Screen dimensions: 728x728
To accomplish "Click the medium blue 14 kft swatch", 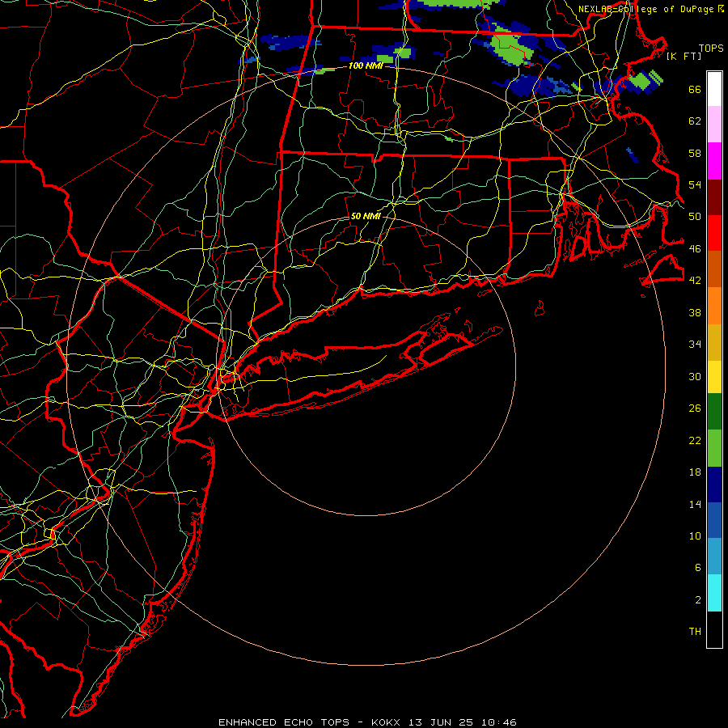I will pos(714,520).
